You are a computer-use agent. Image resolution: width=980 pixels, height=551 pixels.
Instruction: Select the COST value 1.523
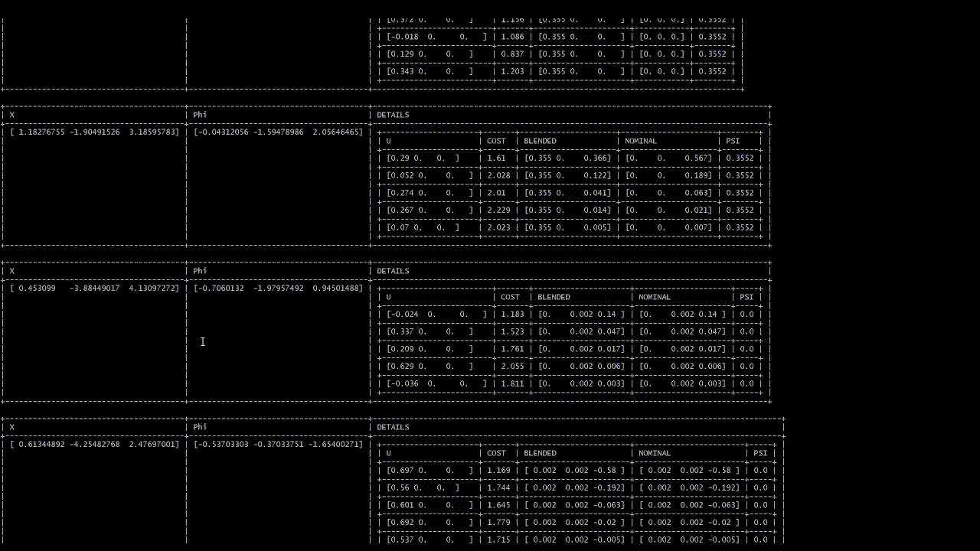point(512,331)
